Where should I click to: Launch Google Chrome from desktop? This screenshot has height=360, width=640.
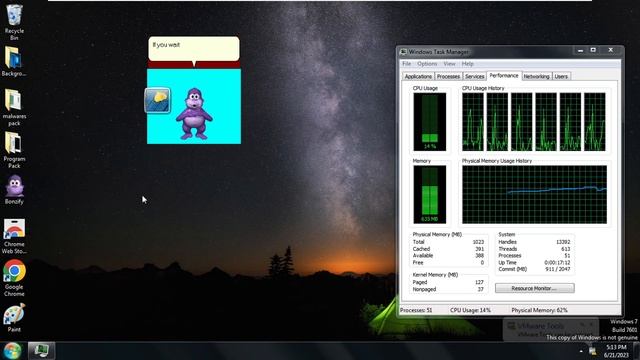pyautogui.click(x=14, y=278)
